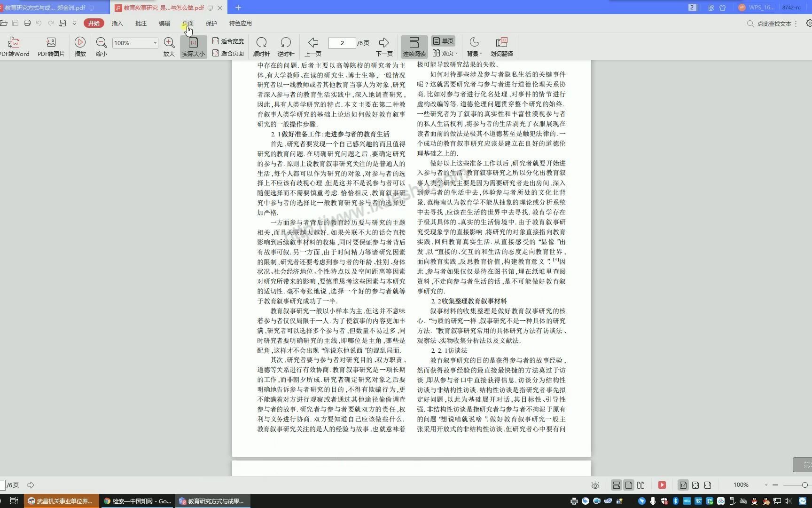Image resolution: width=812 pixels, height=508 pixels.
Task: Close the 教育叙事研究 pdf tab
Action: tap(219, 8)
